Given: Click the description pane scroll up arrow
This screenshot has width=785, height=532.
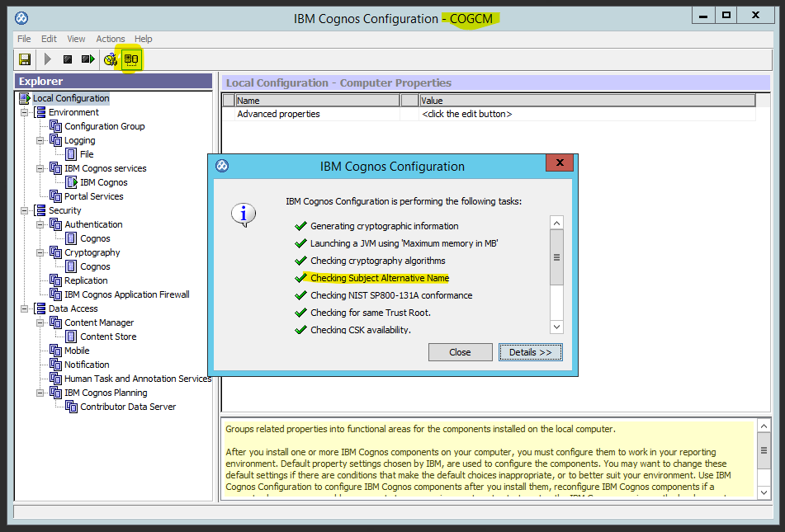Looking at the screenshot, I should (x=764, y=426).
